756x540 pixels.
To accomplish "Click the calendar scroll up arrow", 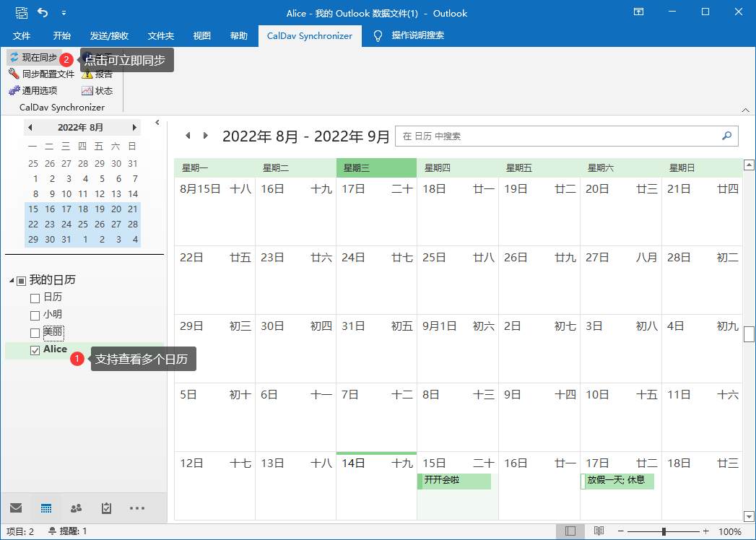I will [x=749, y=165].
